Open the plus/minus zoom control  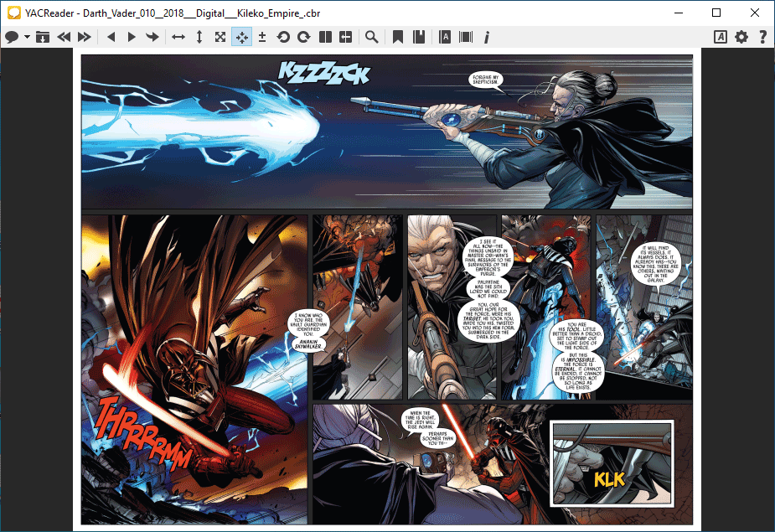(262, 37)
